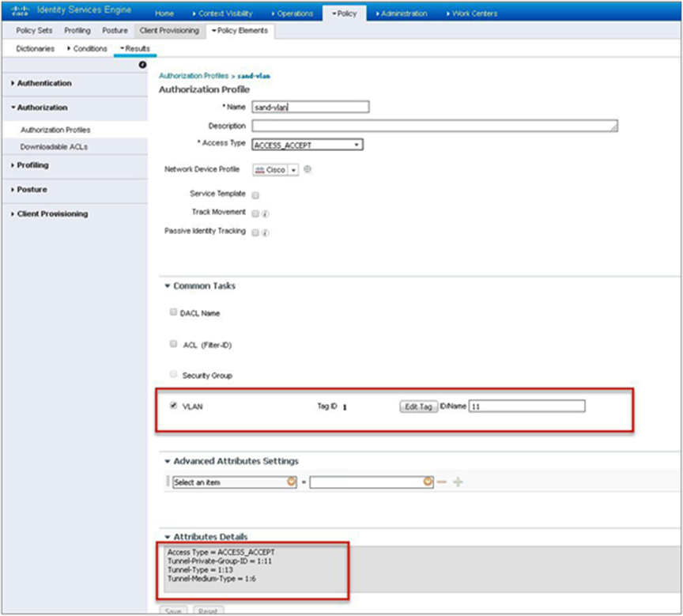Switch to the Policy Sets tab
Viewport: 683px width, 616px height.
(x=34, y=31)
